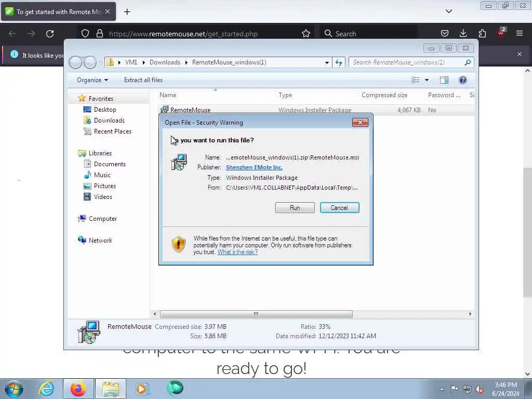Open Videos library
This screenshot has height=399, width=532.
click(103, 197)
